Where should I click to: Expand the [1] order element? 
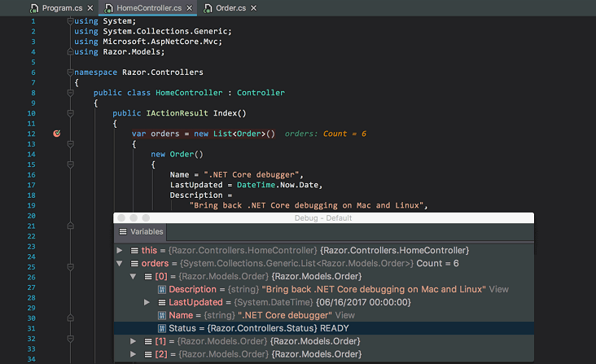134,341
